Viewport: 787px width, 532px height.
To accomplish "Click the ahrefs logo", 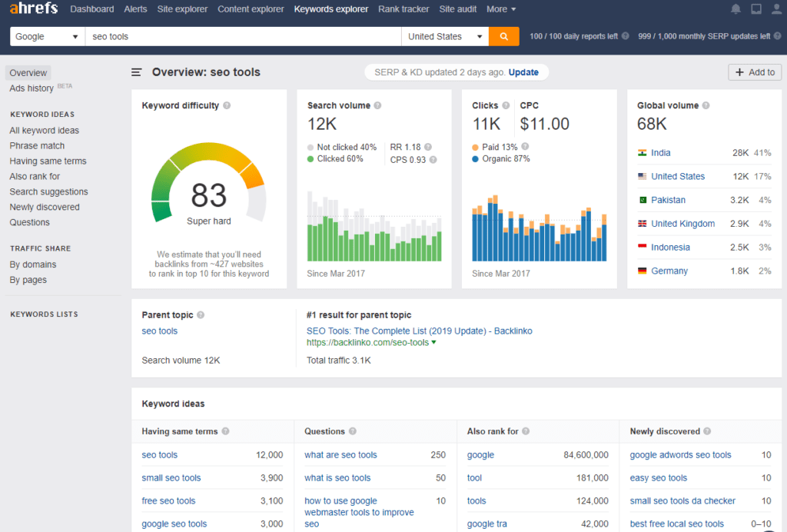I will [x=33, y=8].
